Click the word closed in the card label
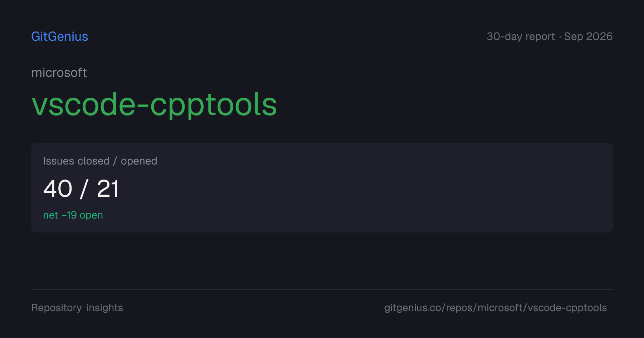The width and height of the screenshot is (644, 338). point(93,161)
